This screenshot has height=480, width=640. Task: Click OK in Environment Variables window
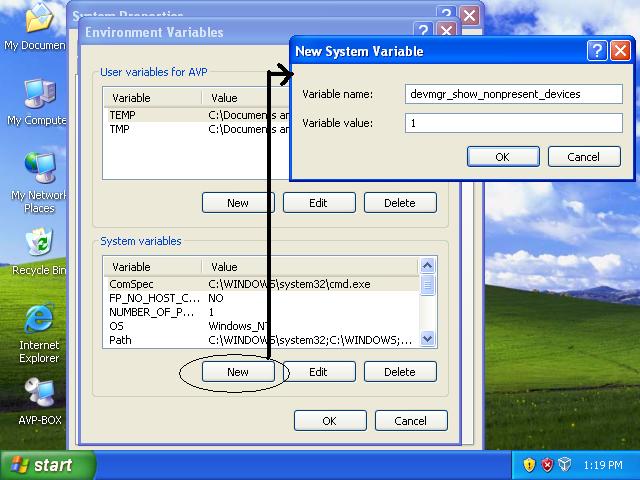(x=330, y=421)
